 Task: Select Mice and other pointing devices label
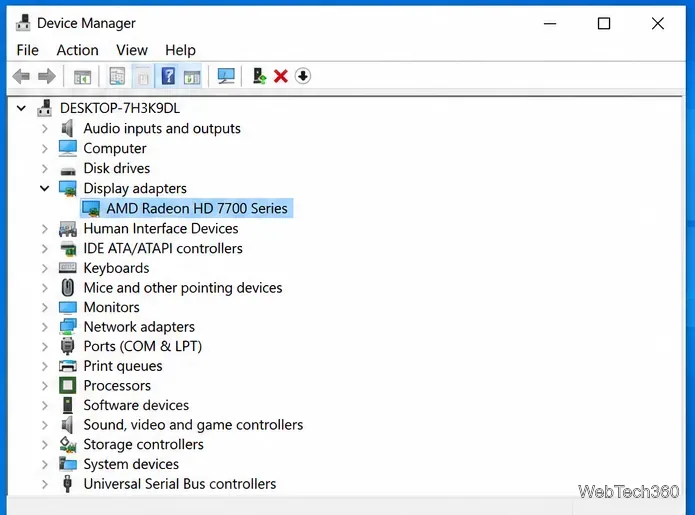coord(183,288)
